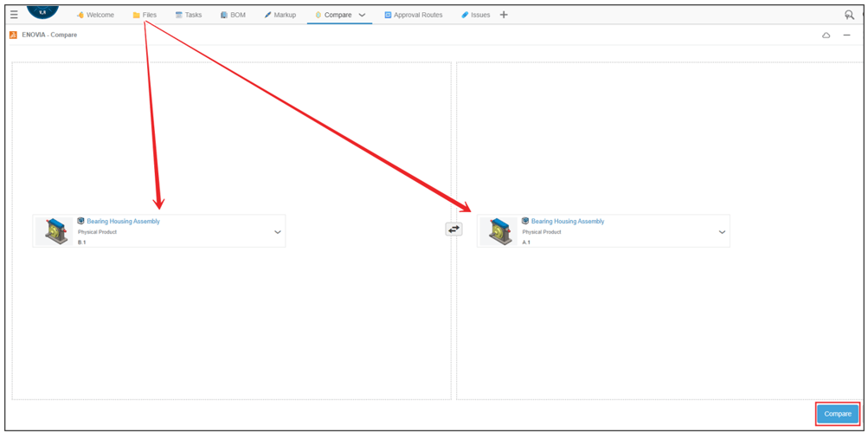Open Bearing Housing Assembly A.1 link
868x433 pixels.
(x=568, y=221)
